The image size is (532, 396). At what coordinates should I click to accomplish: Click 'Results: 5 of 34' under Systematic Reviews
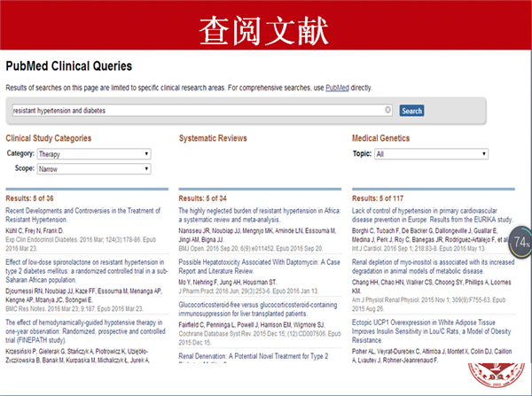202,198
